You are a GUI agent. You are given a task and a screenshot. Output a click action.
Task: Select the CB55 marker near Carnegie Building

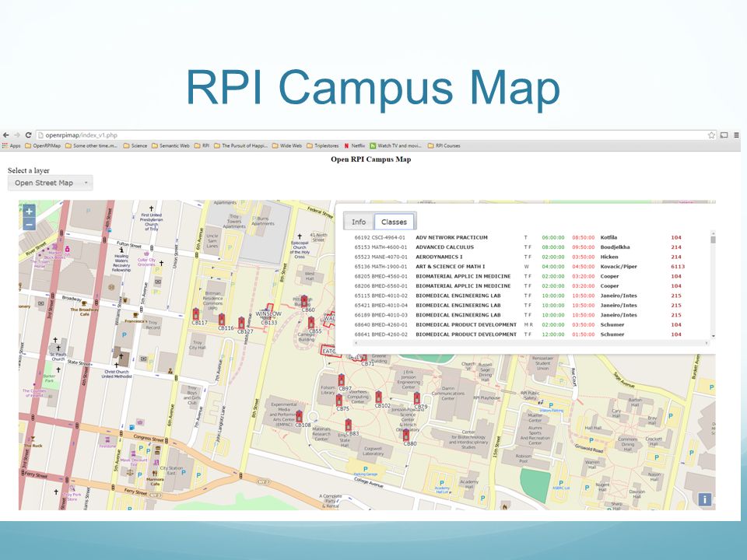click(x=311, y=322)
